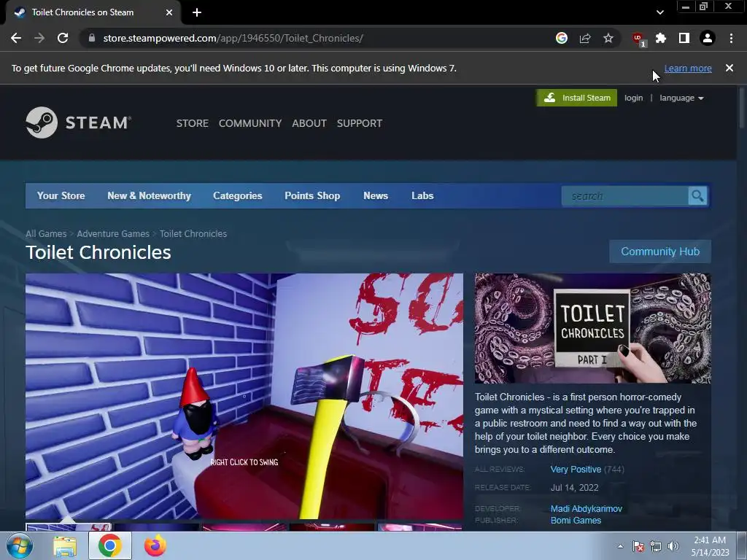Image resolution: width=747 pixels, height=560 pixels.
Task: Launch Firefox from the taskbar
Action: coord(155,545)
